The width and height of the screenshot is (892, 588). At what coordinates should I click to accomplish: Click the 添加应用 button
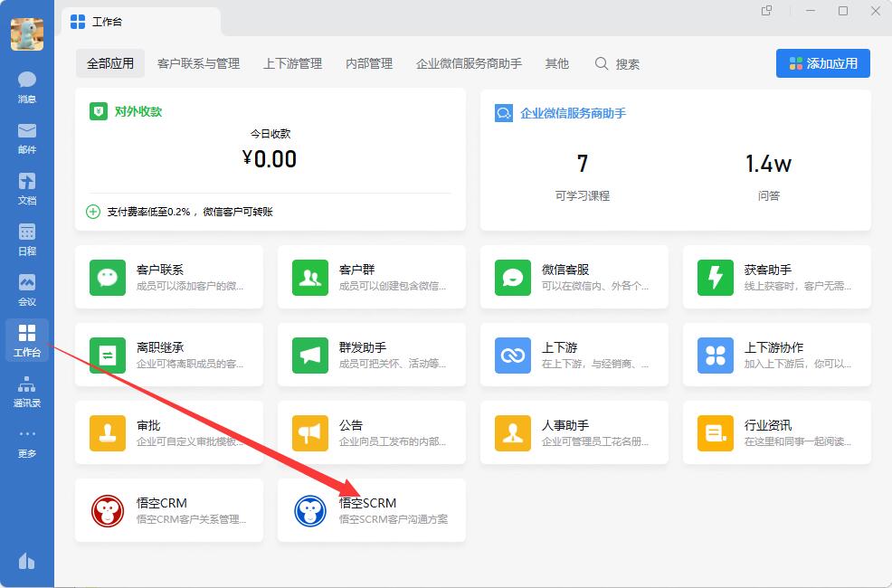point(822,63)
